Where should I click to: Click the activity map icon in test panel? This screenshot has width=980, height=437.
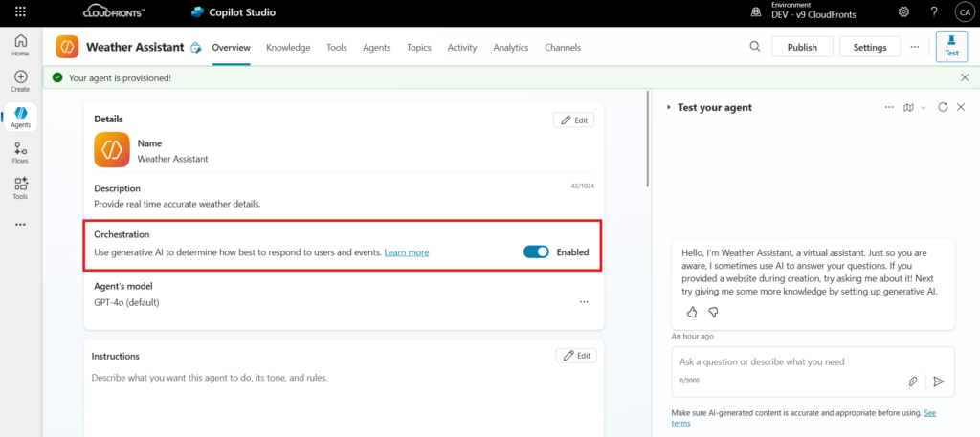coord(909,107)
